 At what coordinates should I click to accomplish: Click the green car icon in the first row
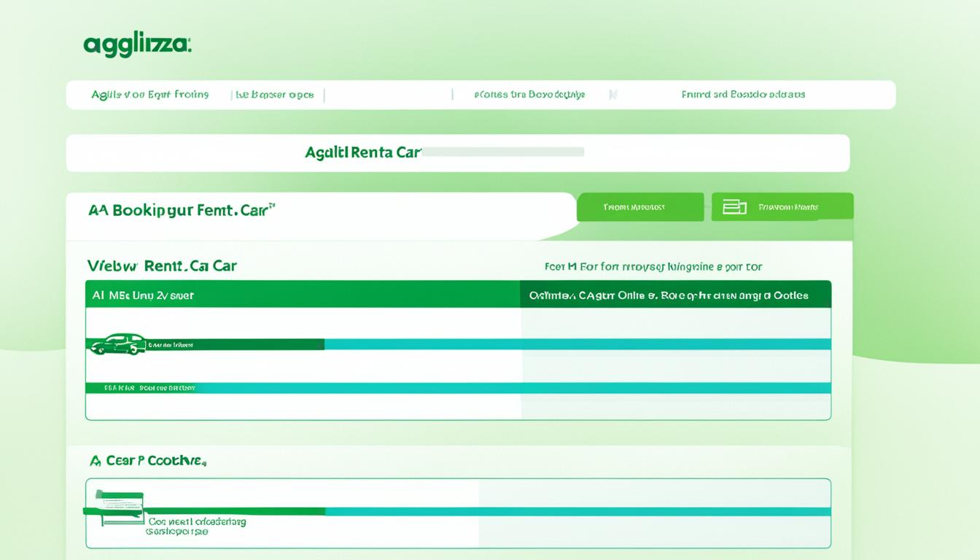pyautogui.click(x=117, y=344)
